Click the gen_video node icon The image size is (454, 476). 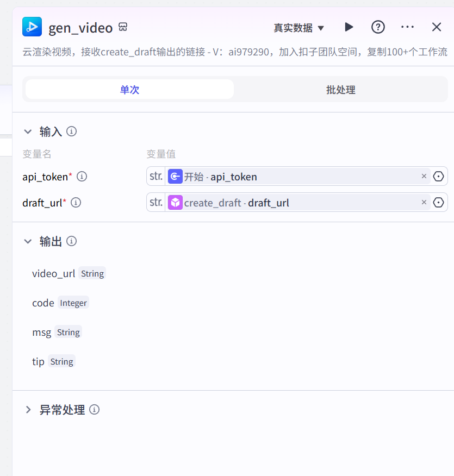[x=32, y=27]
